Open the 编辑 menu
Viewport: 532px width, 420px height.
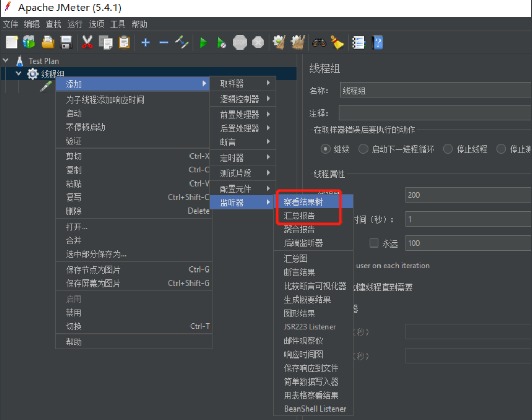(32, 24)
